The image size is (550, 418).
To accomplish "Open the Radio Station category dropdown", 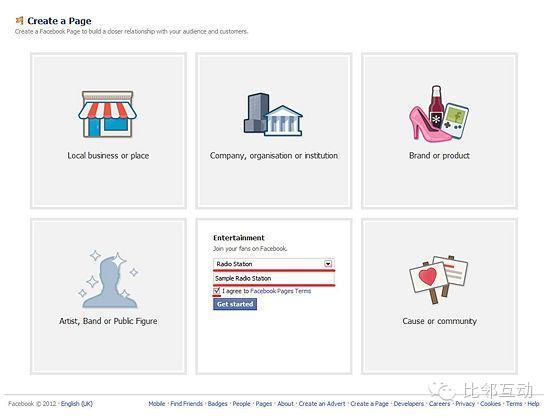I will click(x=274, y=264).
